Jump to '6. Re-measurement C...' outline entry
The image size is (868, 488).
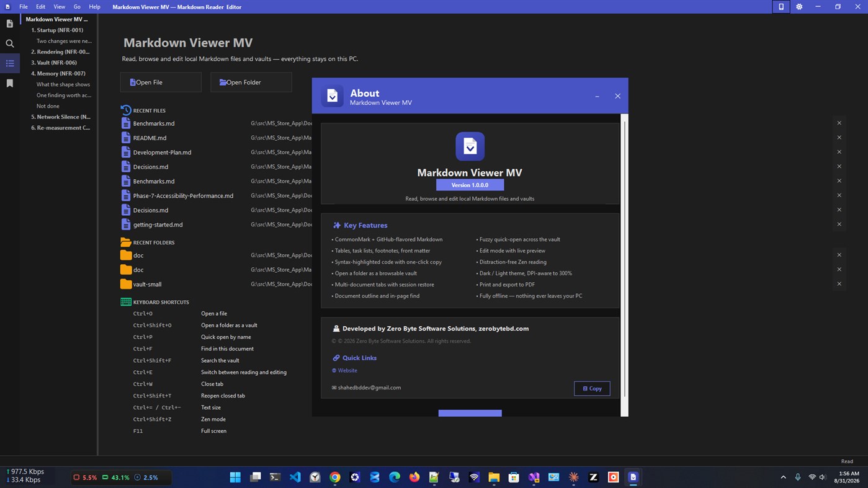[60, 128]
